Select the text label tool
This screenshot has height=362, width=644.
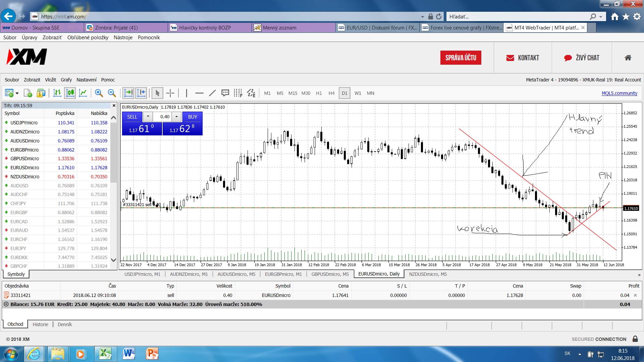pyautogui.click(x=225, y=93)
